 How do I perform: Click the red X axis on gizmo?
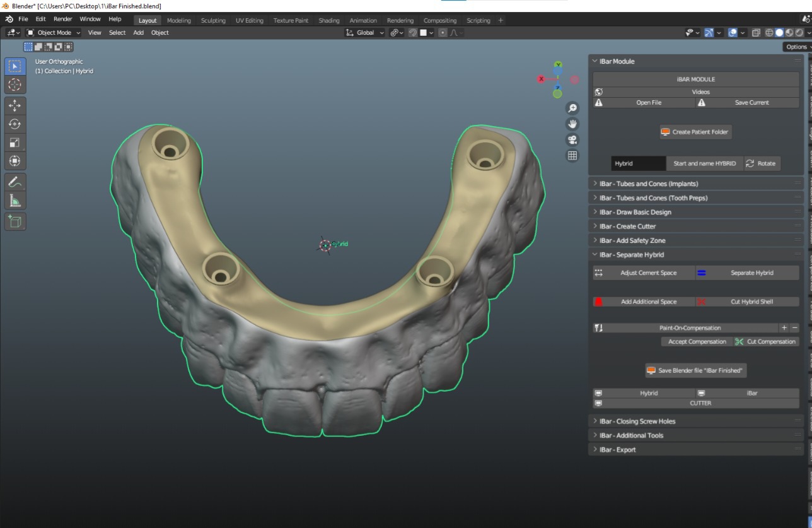pyautogui.click(x=541, y=79)
